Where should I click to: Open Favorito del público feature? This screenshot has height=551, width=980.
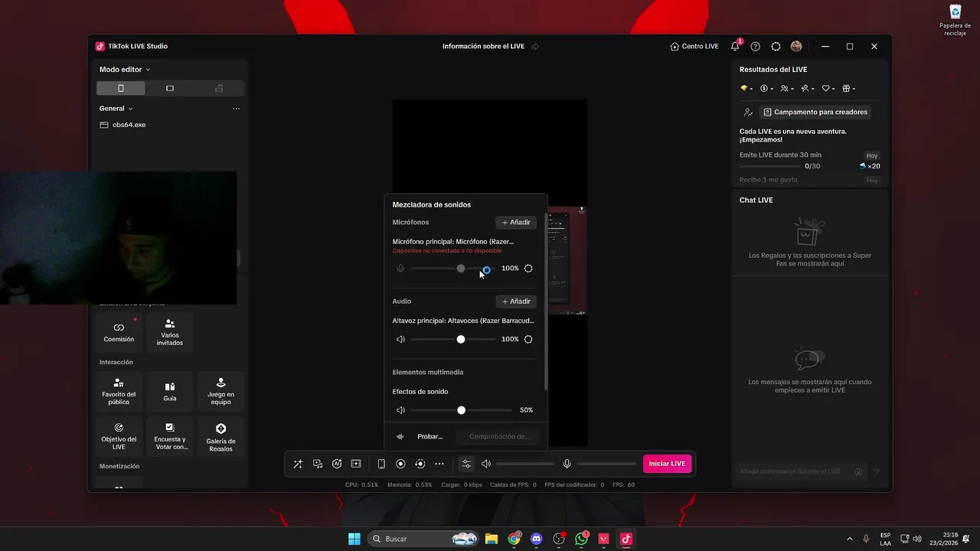pyautogui.click(x=119, y=391)
